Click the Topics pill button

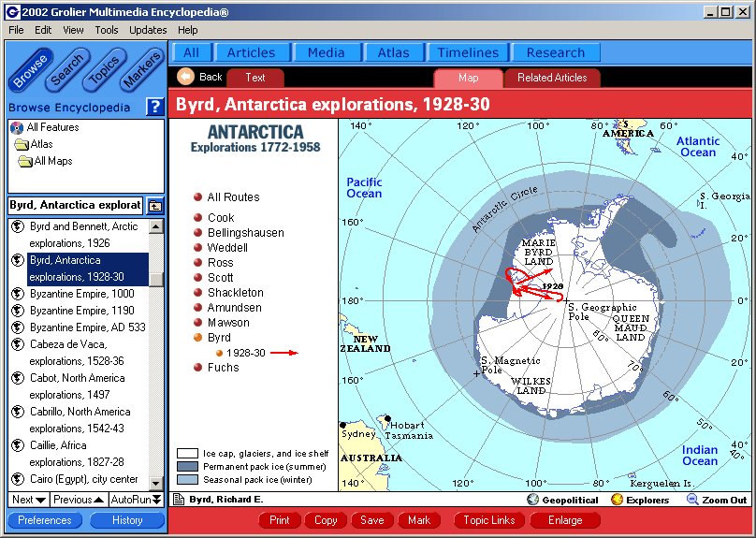(x=103, y=71)
